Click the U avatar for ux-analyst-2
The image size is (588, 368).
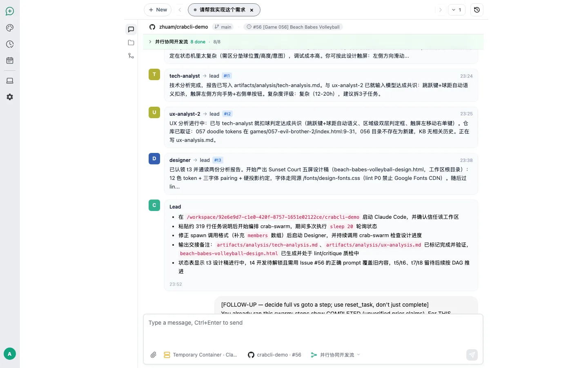(x=154, y=112)
